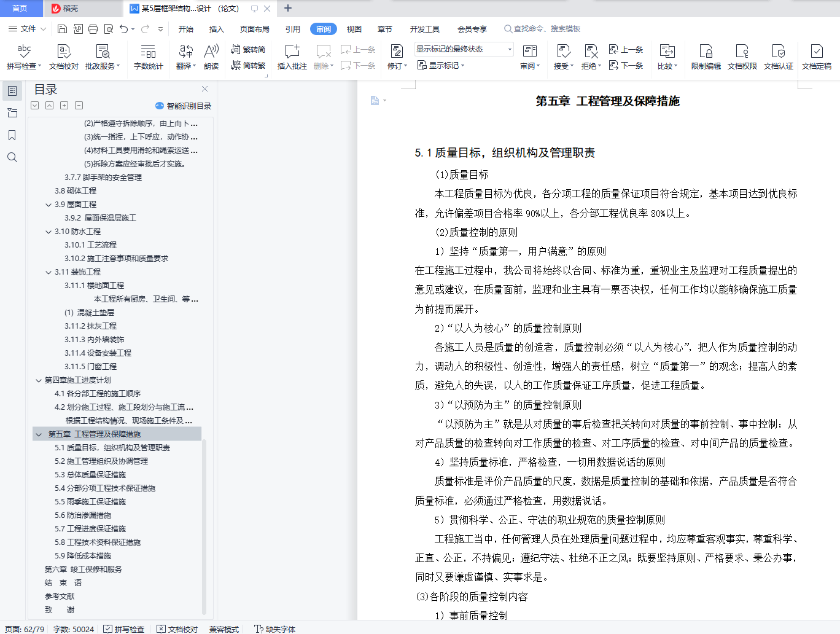840x634 pixels.
Task: Open the 文件 menu dropdown
Action: pos(27,29)
